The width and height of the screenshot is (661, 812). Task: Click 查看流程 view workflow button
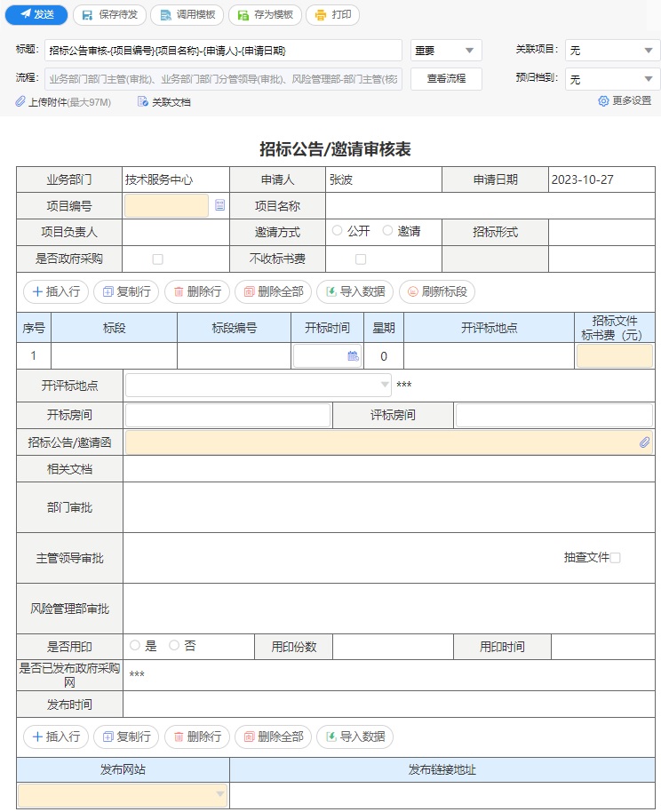click(x=446, y=79)
